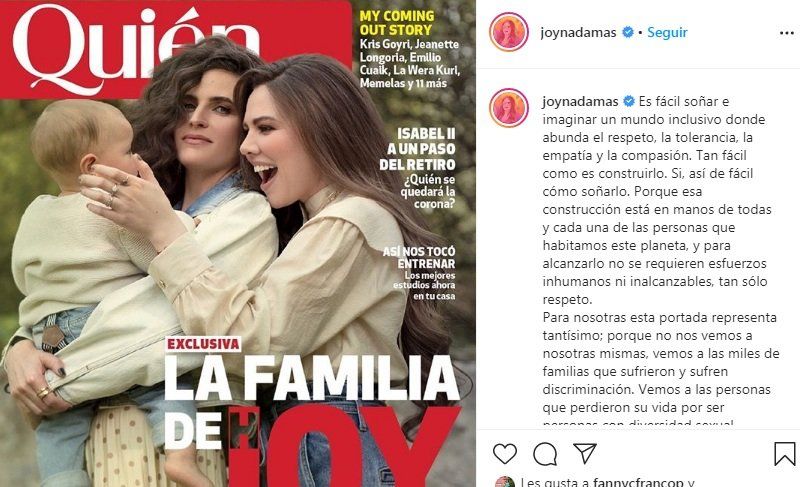The image size is (800, 487).
Task: Share the post with the paper plane icon
Action: [x=585, y=453]
